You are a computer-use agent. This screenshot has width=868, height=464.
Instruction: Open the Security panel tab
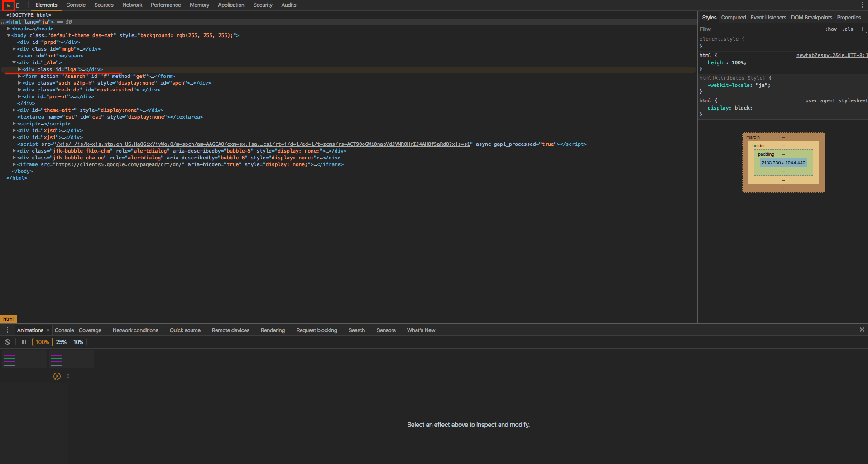click(263, 5)
